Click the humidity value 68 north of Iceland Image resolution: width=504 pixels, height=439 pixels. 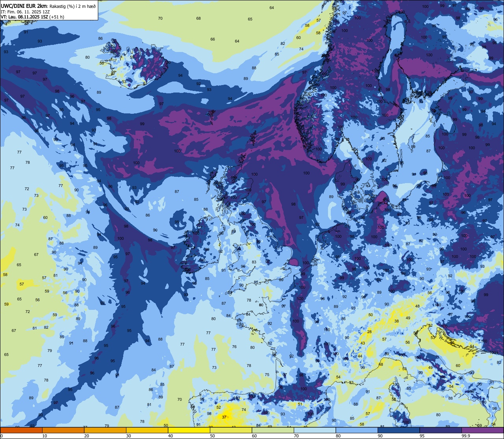click(198, 19)
